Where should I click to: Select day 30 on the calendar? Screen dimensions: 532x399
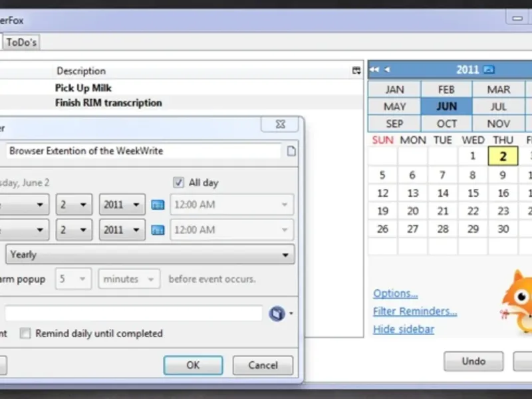503,229
